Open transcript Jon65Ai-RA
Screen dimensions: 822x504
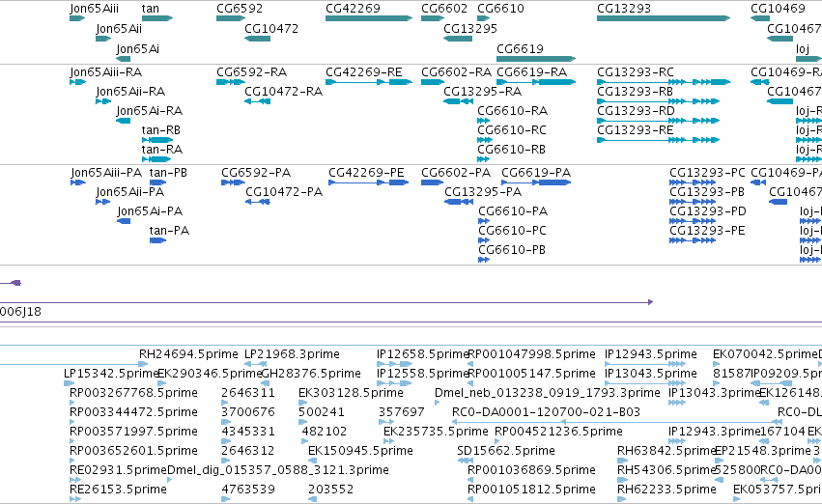150,111
